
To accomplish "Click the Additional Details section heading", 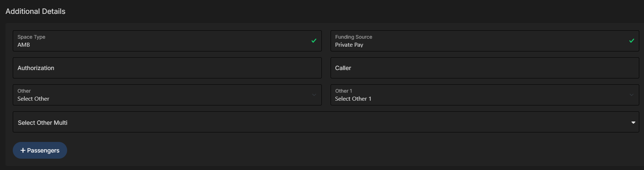I will pyautogui.click(x=35, y=11).
